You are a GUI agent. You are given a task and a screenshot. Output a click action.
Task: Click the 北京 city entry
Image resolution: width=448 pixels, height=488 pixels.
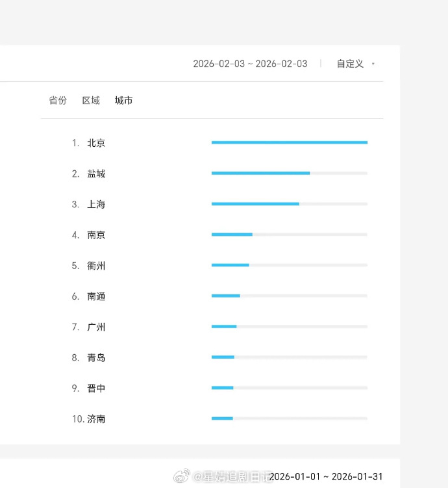(x=96, y=143)
